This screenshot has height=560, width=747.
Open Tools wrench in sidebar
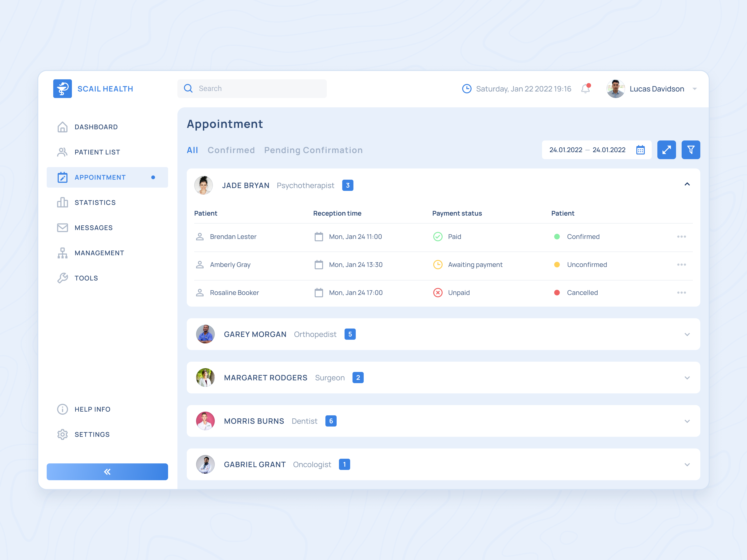click(x=63, y=278)
